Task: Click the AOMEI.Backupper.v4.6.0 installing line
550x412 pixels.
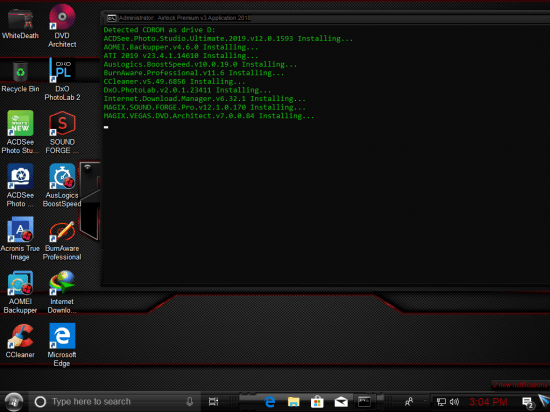Action: click(181, 47)
